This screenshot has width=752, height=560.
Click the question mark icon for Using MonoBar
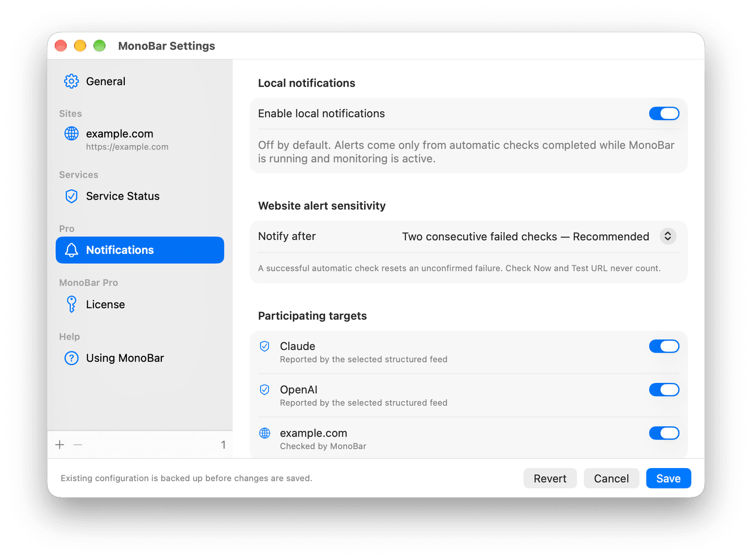(72, 358)
